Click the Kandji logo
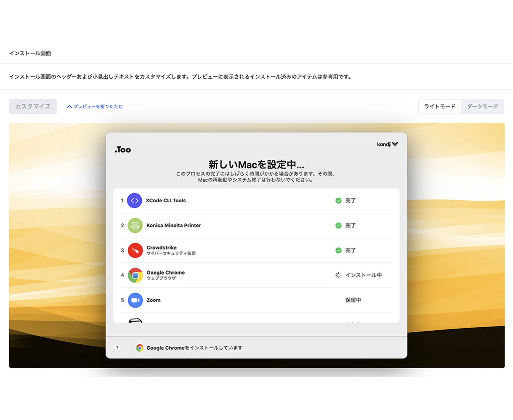513x420 pixels. [x=388, y=145]
